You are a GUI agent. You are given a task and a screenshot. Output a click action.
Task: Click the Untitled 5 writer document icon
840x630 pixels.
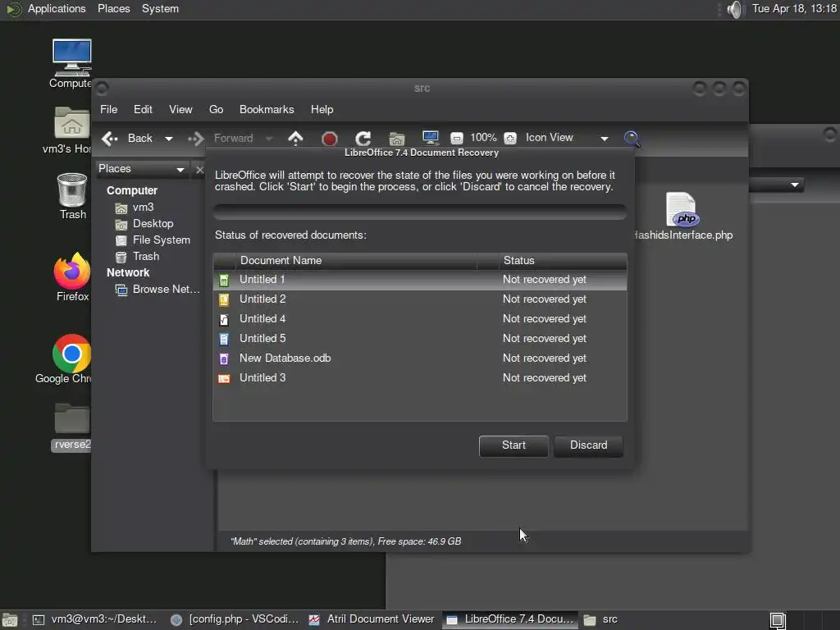[x=224, y=339]
